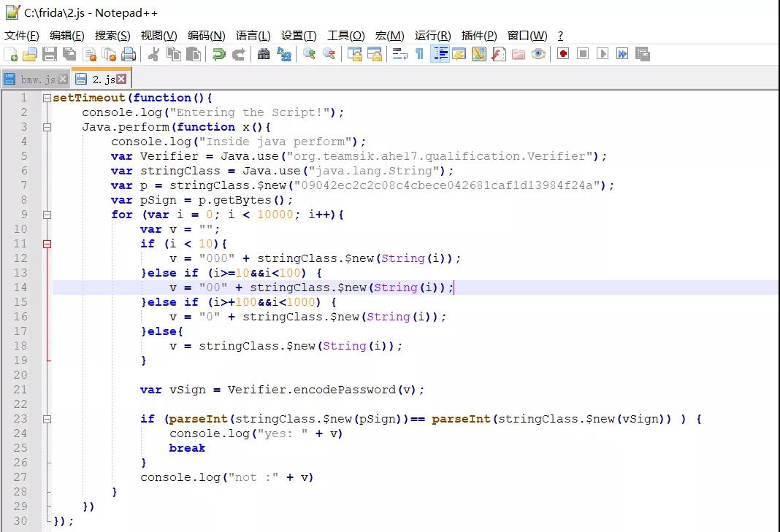The height and width of the screenshot is (532, 780).
Task: Click the break keyword on line 25
Action: click(187, 448)
